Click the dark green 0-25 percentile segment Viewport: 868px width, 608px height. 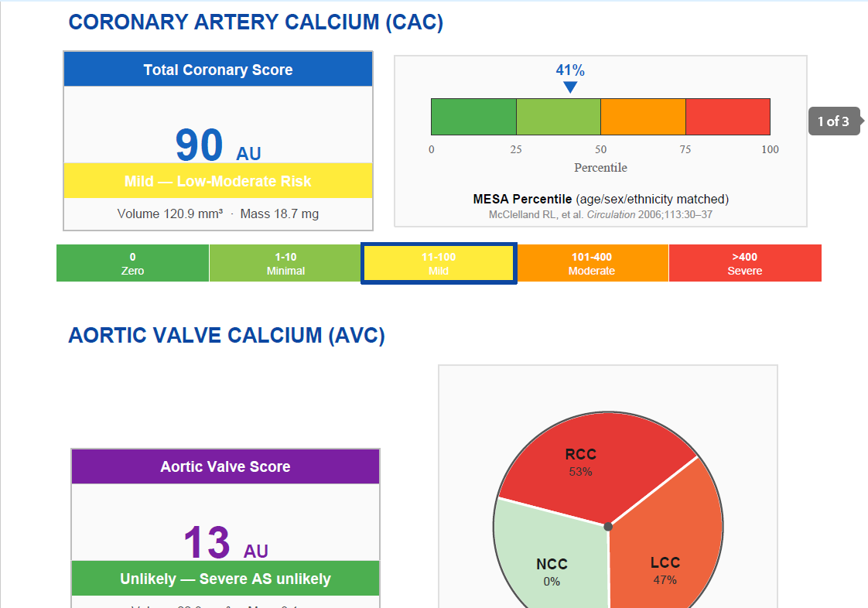pos(474,117)
